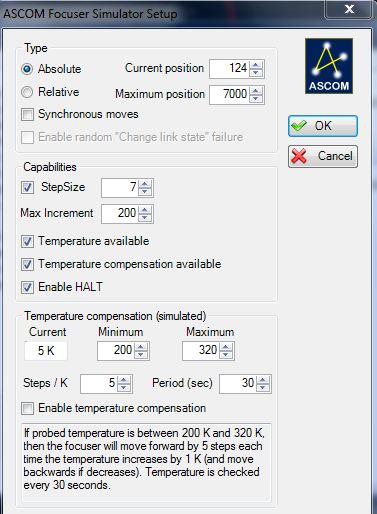Uncheck Temperature compensation available
This screenshot has height=514, width=377.
(27, 264)
